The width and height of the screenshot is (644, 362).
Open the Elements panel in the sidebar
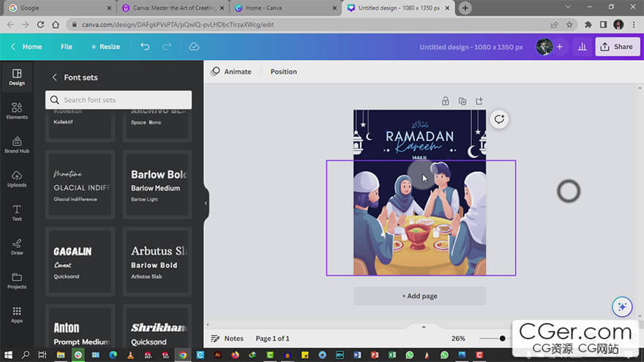pos(17,111)
